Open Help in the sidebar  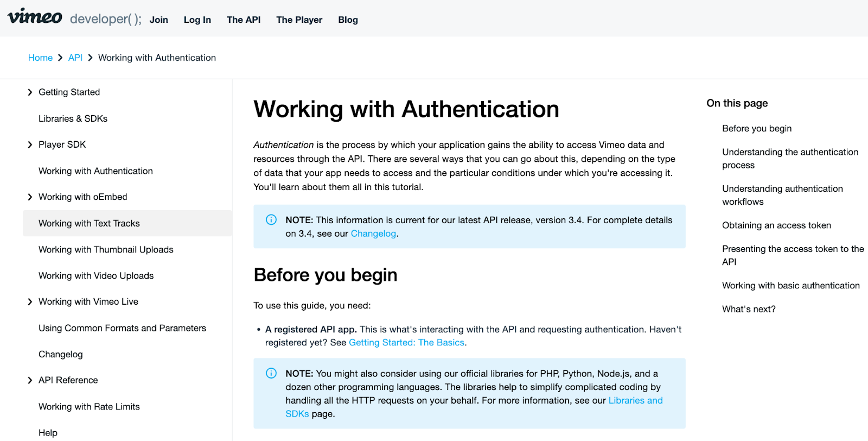(48, 433)
